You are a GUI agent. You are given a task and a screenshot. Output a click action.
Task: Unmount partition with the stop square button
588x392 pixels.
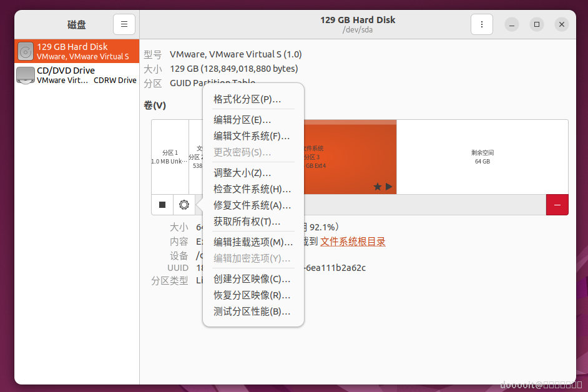[x=162, y=205]
